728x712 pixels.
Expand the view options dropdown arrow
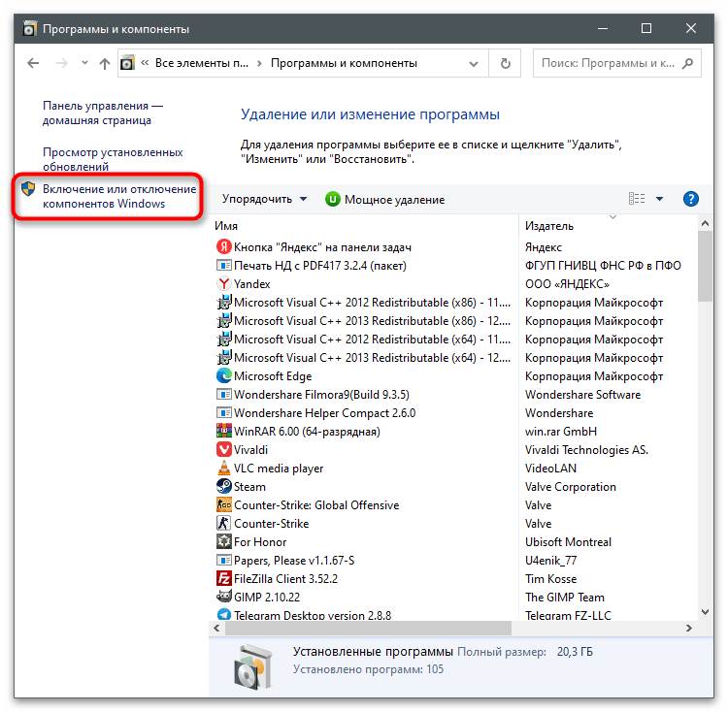click(659, 199)
